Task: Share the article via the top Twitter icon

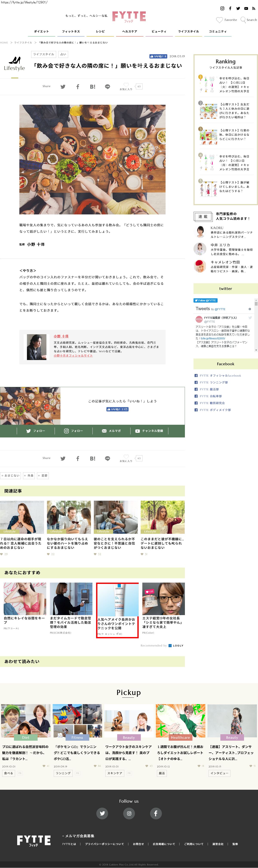Action: click(63, 87)
